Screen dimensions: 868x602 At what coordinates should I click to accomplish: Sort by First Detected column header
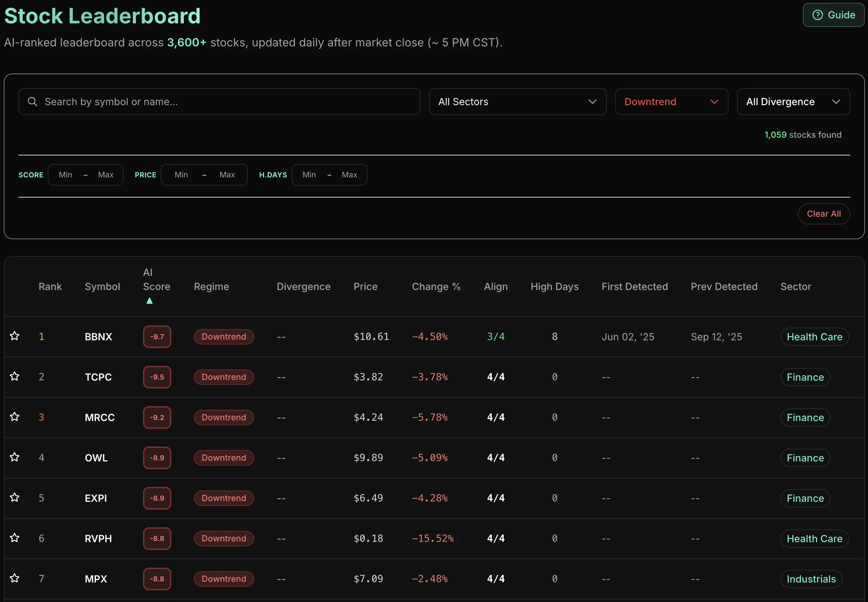pos(635,287)
